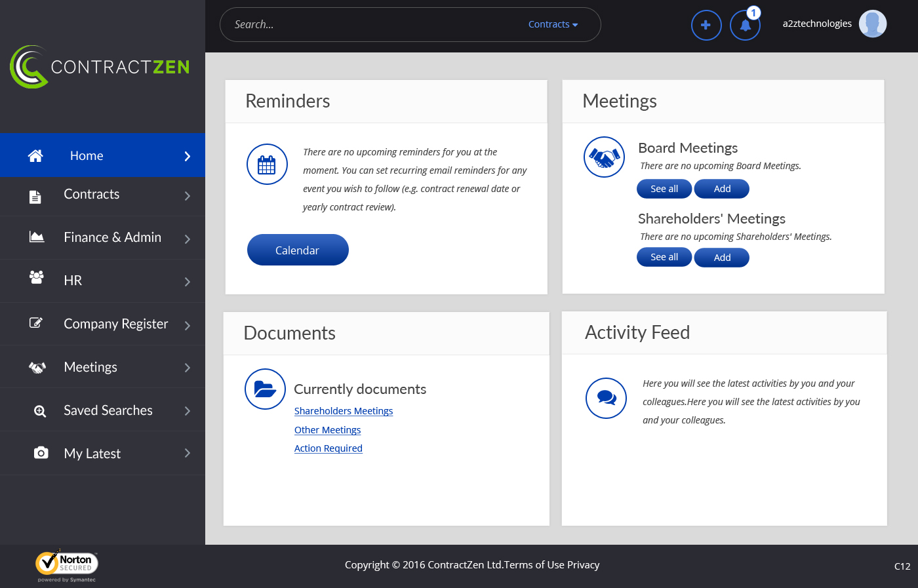Expand the Company Register chevron arrow
The height and width of the screenshot is (588, 918).
pyautogui.click(x=187, y=325)
